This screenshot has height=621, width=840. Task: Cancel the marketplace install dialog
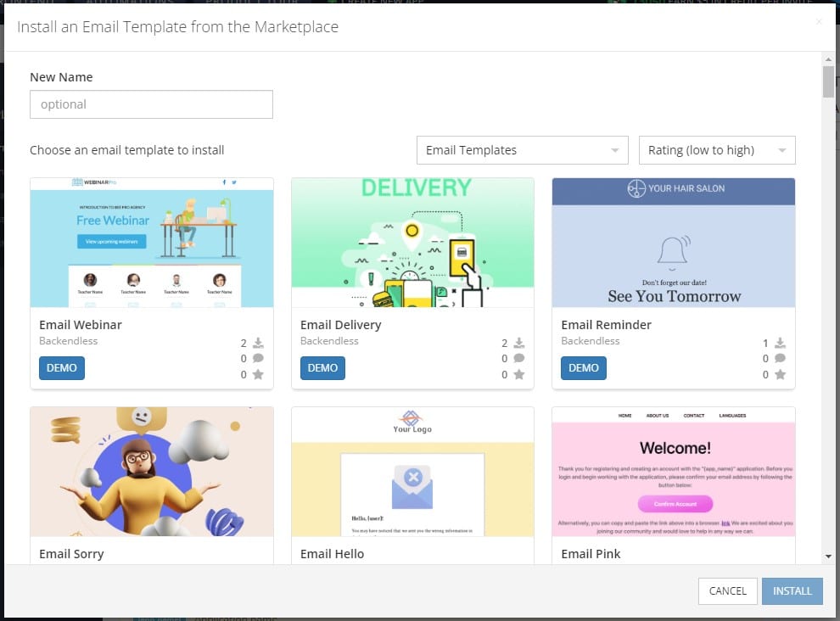727,591
